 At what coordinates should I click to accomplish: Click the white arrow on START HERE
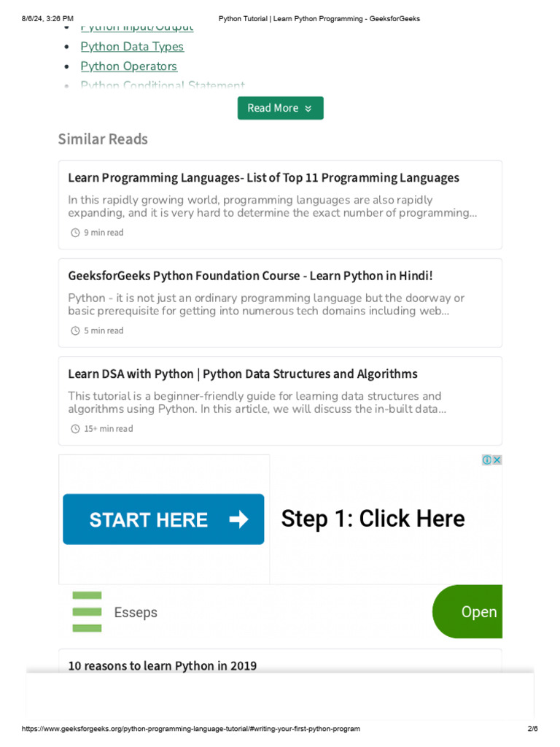pos(238,519)
